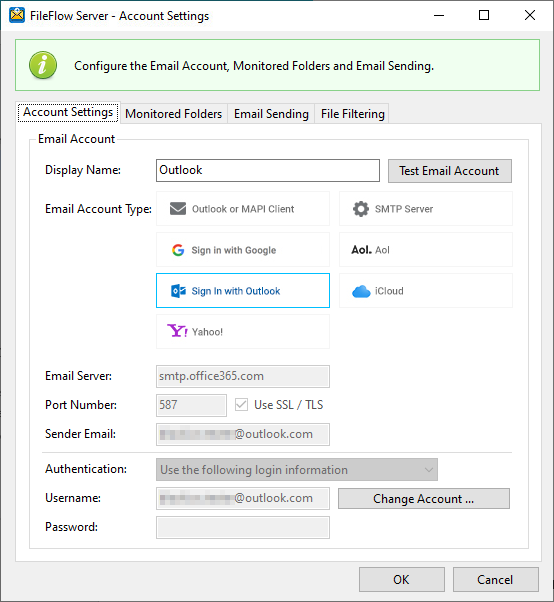Click the Password input field
Viewport: 554px width, 602px height.
[x=243, y=528]
